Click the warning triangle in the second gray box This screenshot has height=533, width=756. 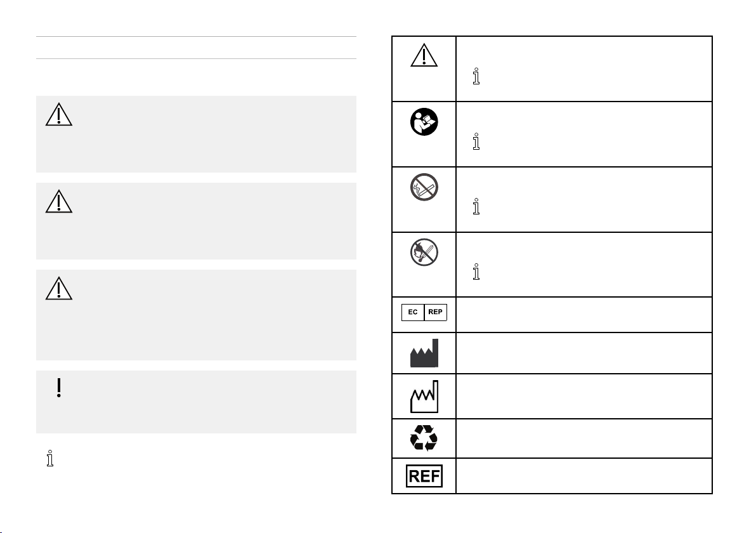point(59,202)
